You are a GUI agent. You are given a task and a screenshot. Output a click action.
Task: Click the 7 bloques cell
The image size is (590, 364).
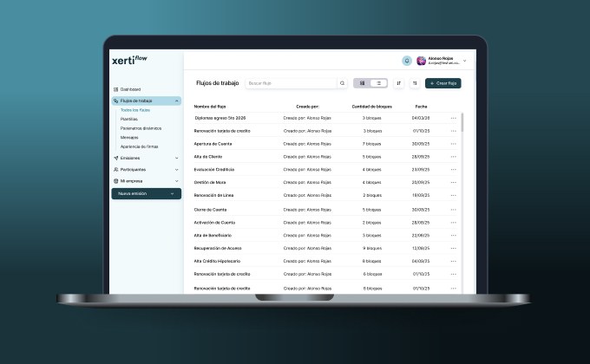[371, 144]
